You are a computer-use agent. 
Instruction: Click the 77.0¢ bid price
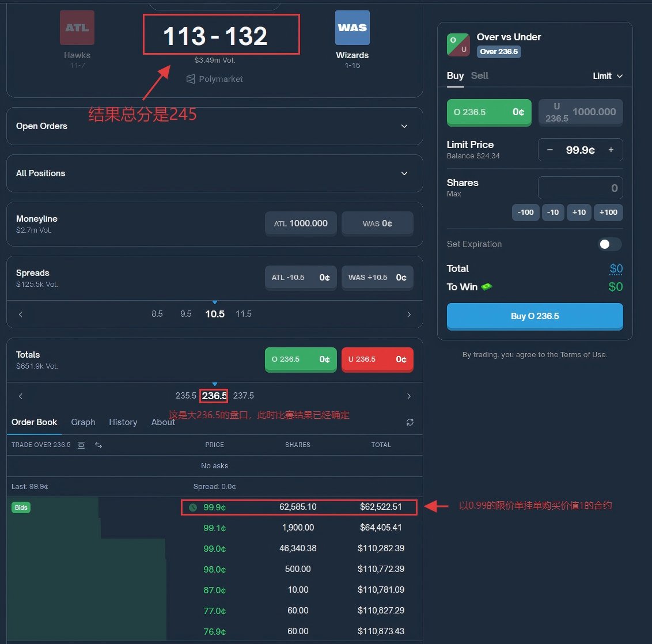[x=215, y=611]
